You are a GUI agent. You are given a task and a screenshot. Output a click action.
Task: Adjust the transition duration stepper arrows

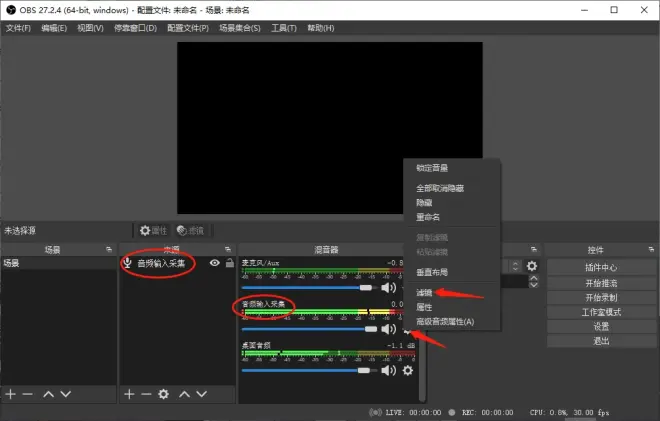point(534,282)
